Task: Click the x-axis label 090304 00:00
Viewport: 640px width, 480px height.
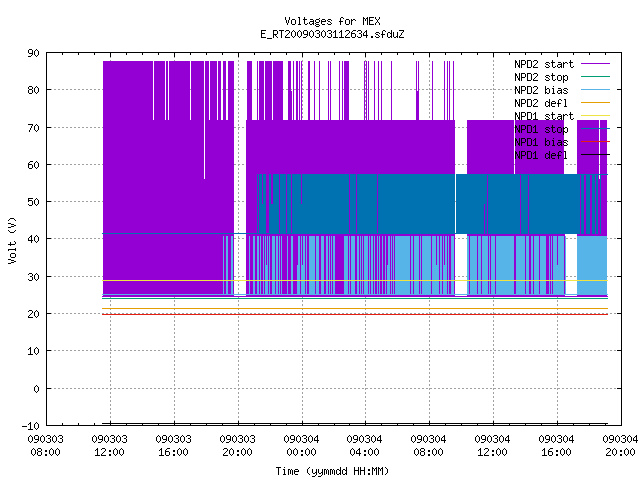Action: tap(301, 446)
